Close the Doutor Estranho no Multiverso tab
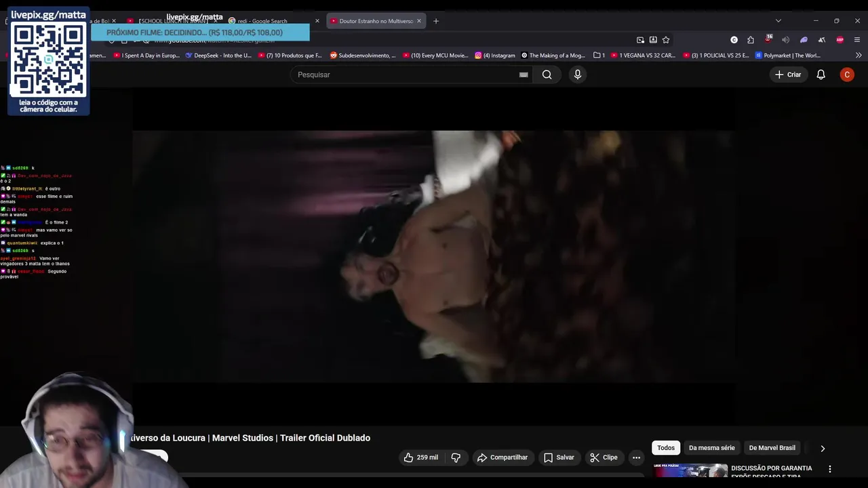 (x=419, y=21)
